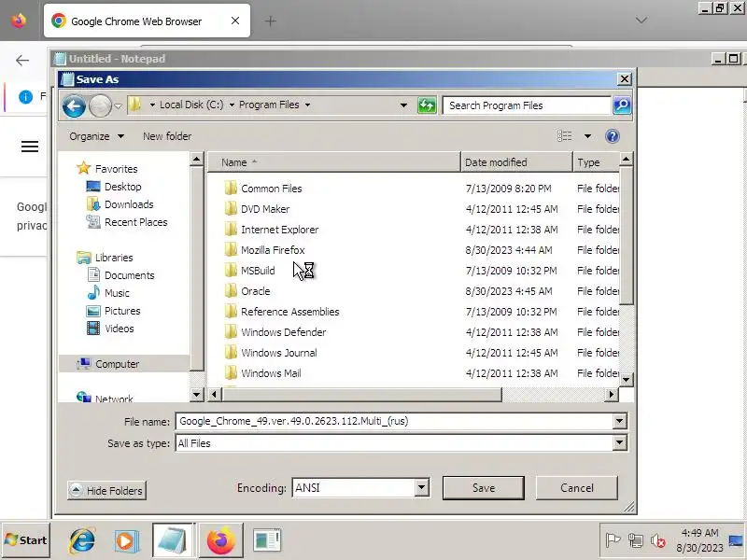The width and height of the screenshot is (747, 560).
Task: Click the search magnifier icon
Action: (x=622, y=105)
